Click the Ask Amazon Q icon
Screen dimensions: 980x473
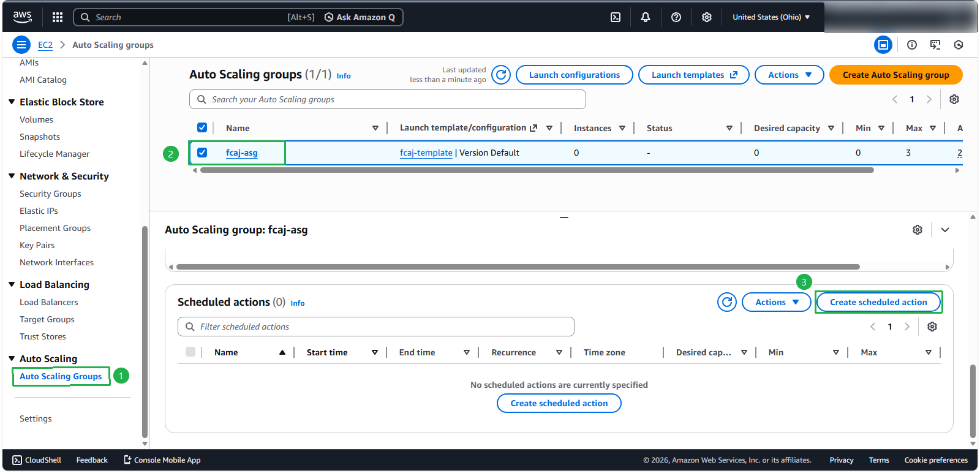[x=329, y=17]
